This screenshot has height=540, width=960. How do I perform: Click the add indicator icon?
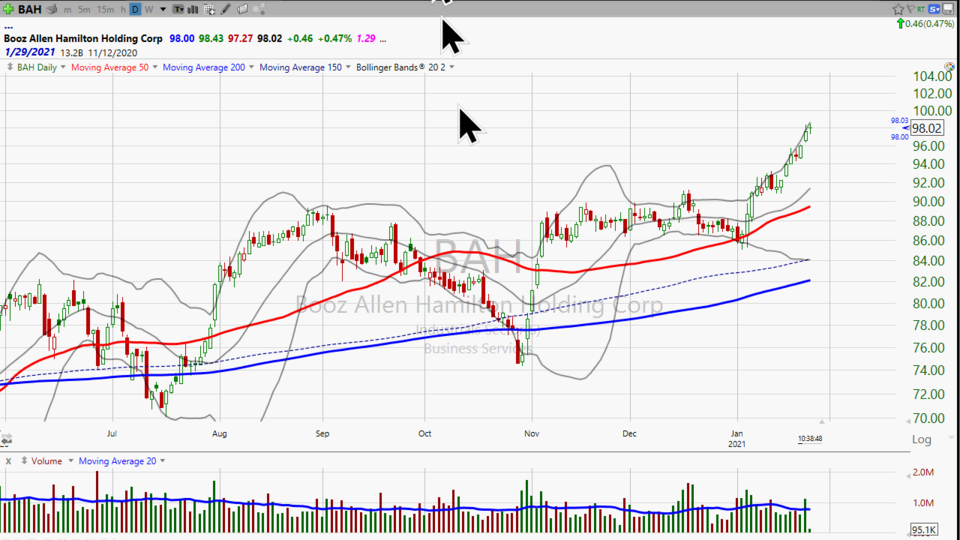pos(209,10)
